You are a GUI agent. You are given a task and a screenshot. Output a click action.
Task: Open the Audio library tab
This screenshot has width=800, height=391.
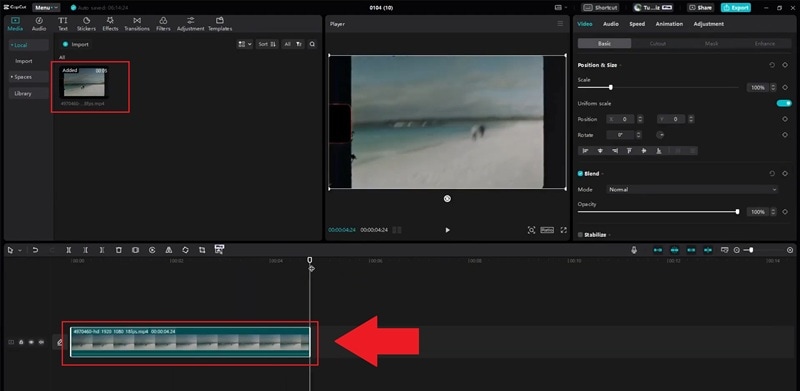[x=39, y=24]
